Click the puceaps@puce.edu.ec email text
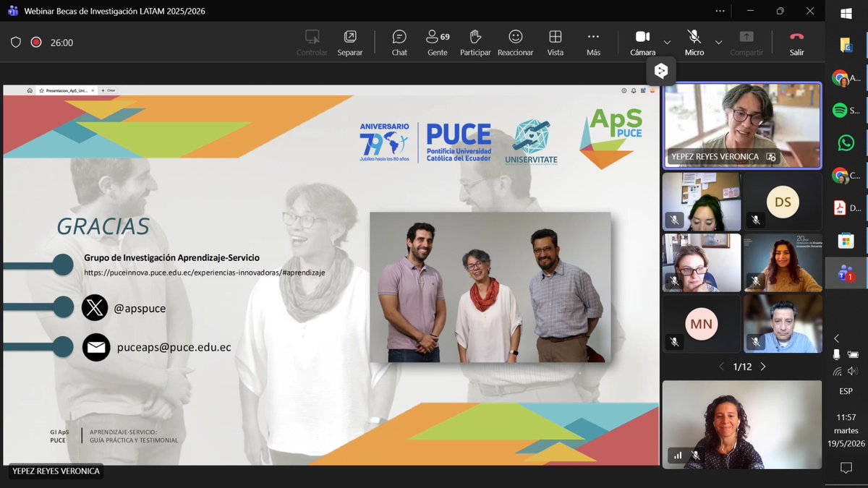This screenshot has height=488, width=868. (x=174, y=347)
